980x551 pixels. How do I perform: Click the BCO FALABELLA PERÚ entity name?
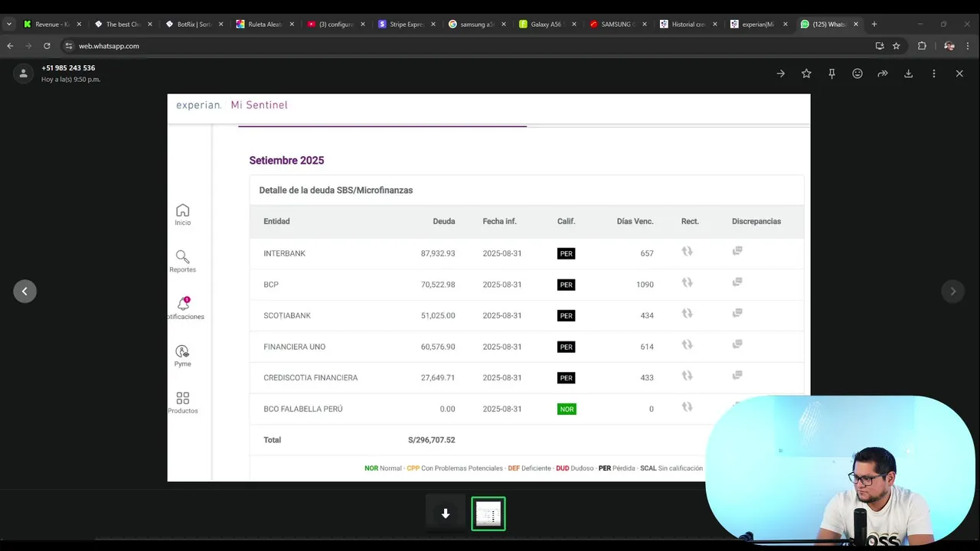pyautogui.click(x=303, y=409)
